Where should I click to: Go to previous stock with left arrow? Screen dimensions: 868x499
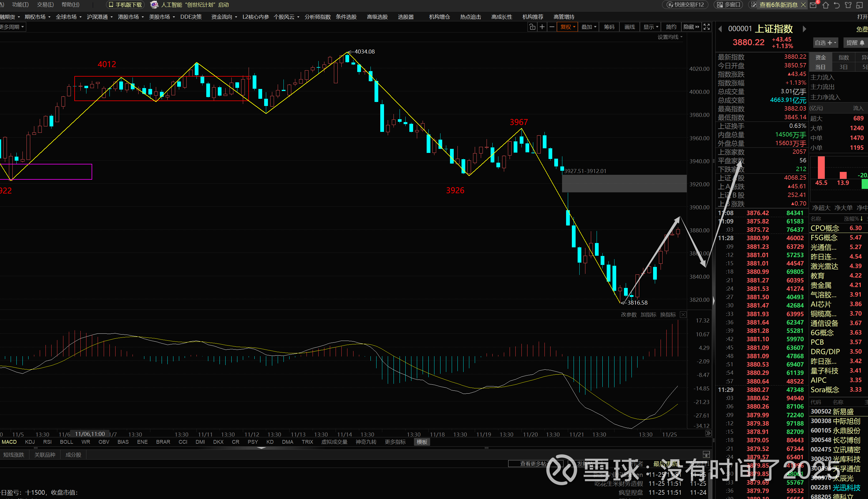tap(720, 29)
